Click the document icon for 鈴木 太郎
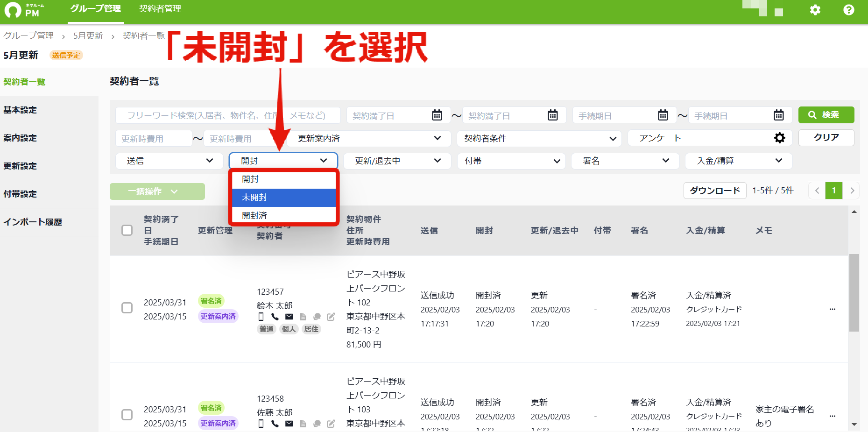The image size is (868, 432). pyautogui.click(x=303, y=317)
